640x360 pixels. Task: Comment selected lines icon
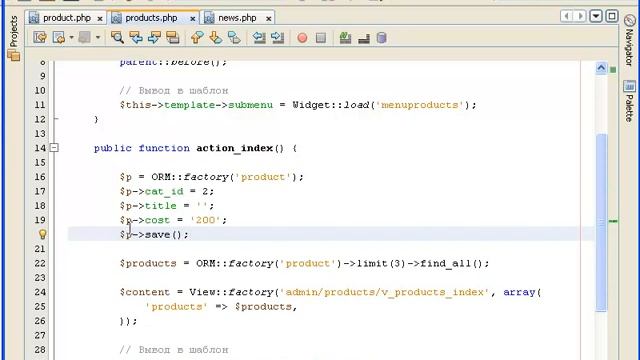point(345,38)
